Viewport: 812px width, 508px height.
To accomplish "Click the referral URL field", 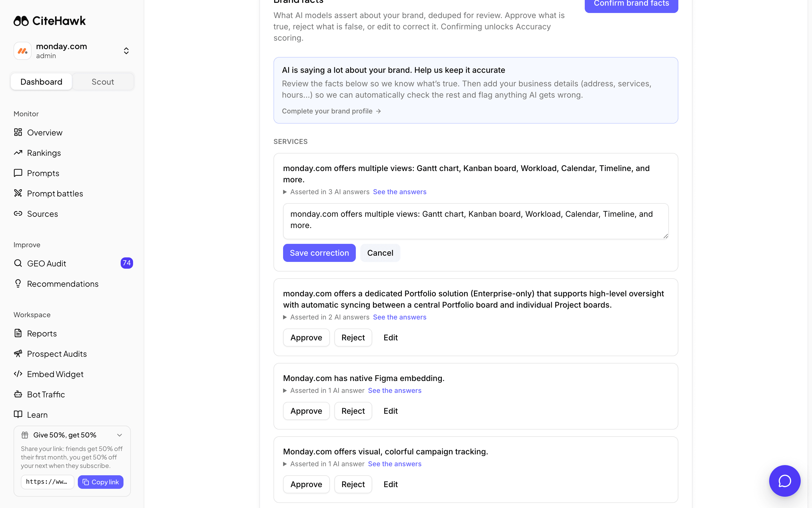I will coord(47,482).
